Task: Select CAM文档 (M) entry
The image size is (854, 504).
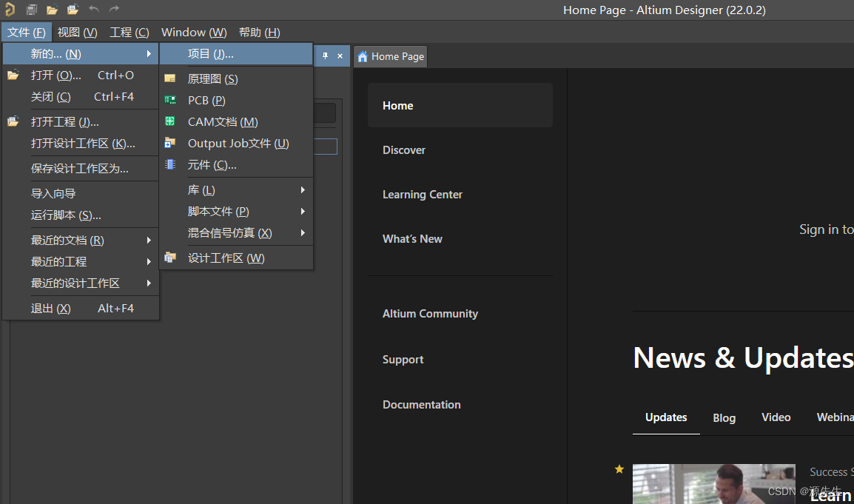Action: (236, 122)
